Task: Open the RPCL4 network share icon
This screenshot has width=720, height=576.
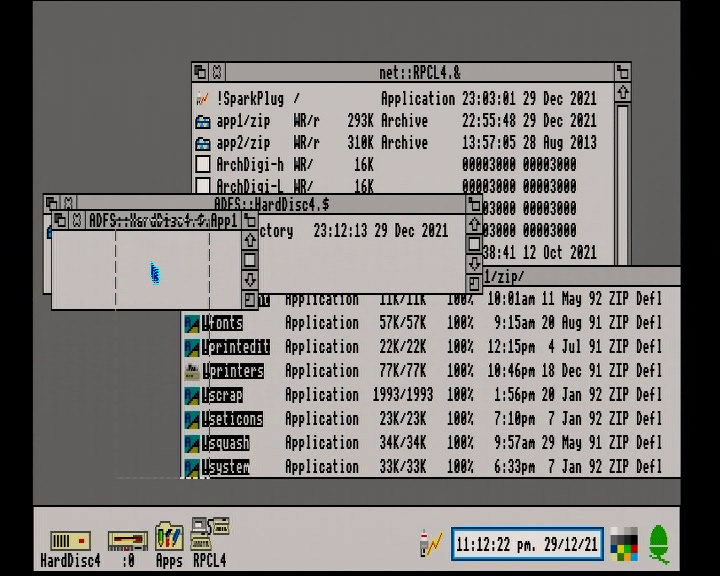Action: click(210, 533)
